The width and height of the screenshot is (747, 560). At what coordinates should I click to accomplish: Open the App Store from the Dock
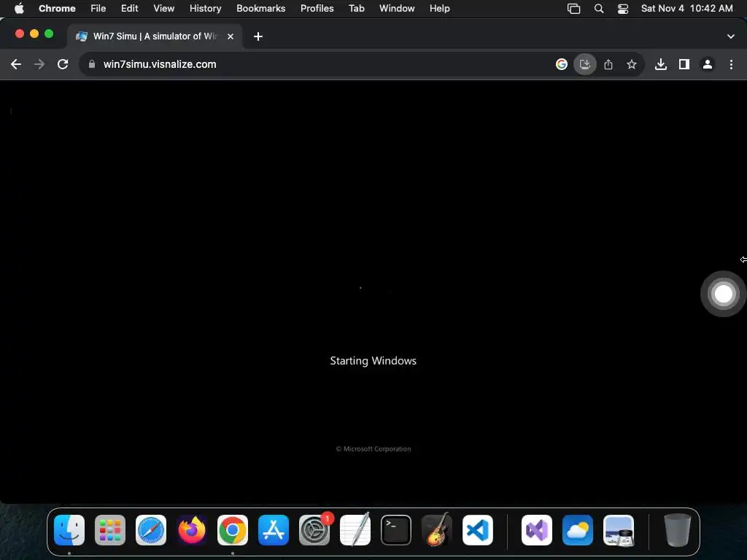274,530
